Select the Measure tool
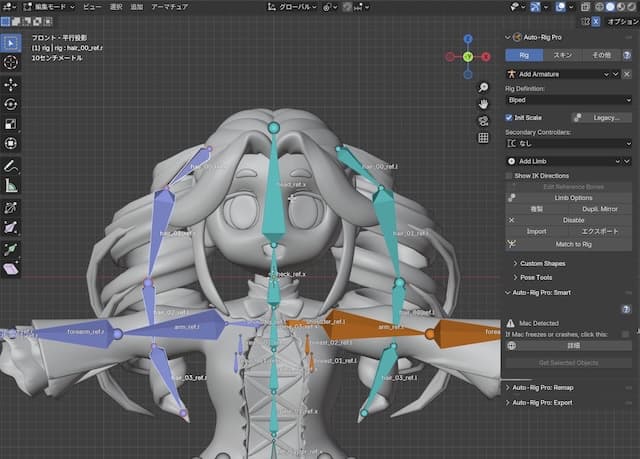This screenshot has width=640, height=459. click(x=11, y=185)
